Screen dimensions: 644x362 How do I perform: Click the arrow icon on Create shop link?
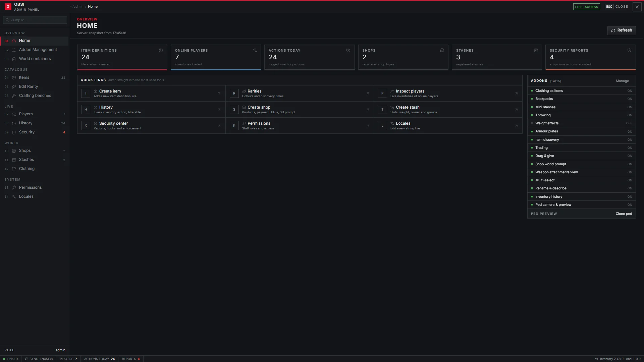pos(368,110)
